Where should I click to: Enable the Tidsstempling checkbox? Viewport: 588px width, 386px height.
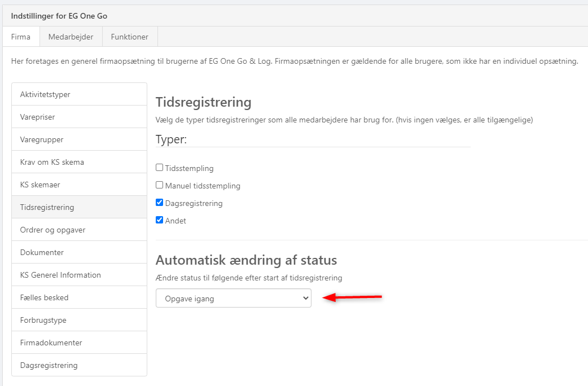160,168
